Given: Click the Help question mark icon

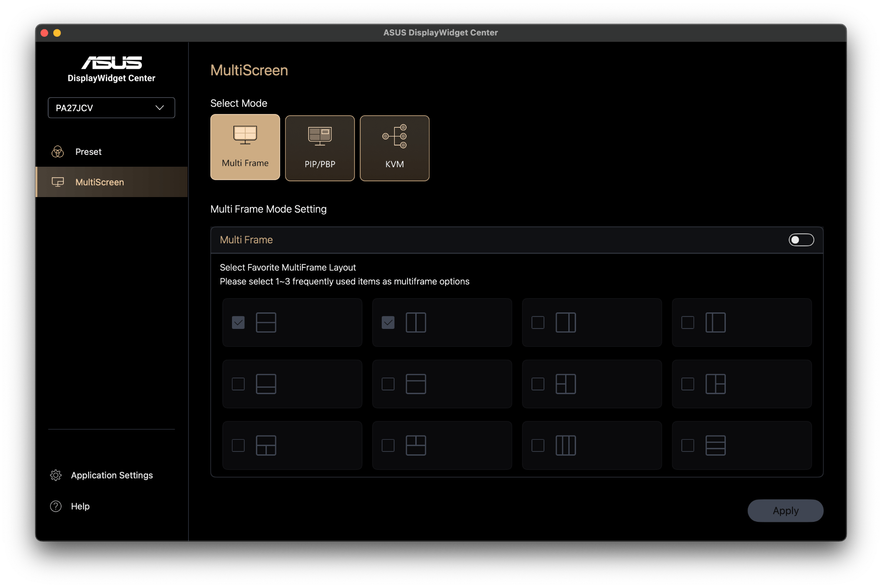Looking at the screenshot, I should (x=56, y=506).
